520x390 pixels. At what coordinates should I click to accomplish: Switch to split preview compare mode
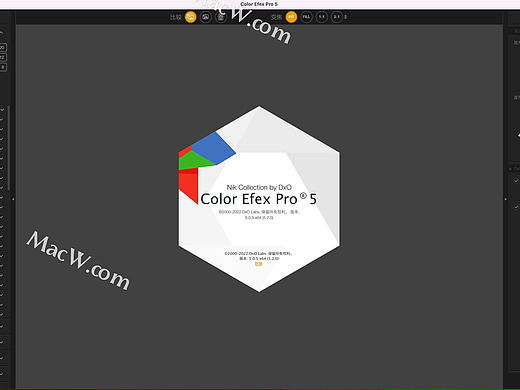click(x=206, y=17)
